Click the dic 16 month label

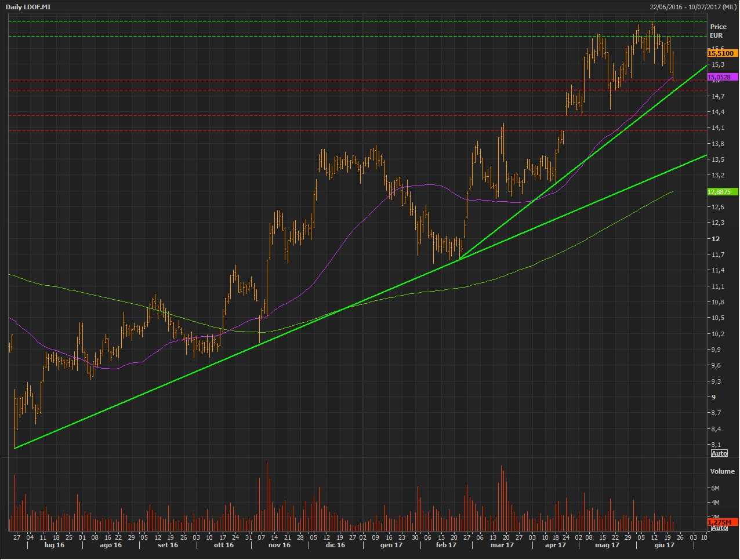tap(335, 545)
